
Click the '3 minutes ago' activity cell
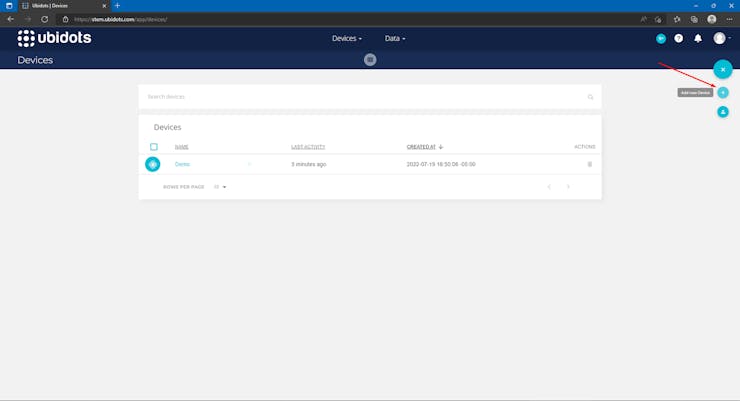click(x=309, y=164)
